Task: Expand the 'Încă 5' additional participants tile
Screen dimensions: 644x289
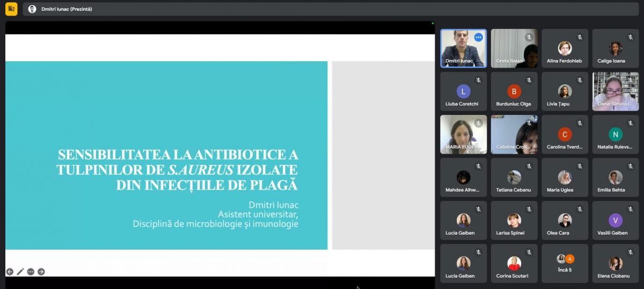Action: tap(565, 263)
